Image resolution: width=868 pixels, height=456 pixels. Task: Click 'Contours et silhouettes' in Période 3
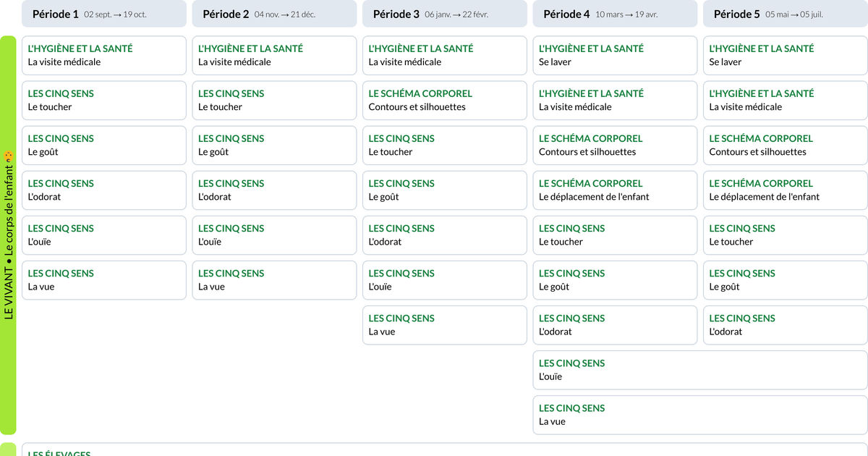[x=444, y=100]
